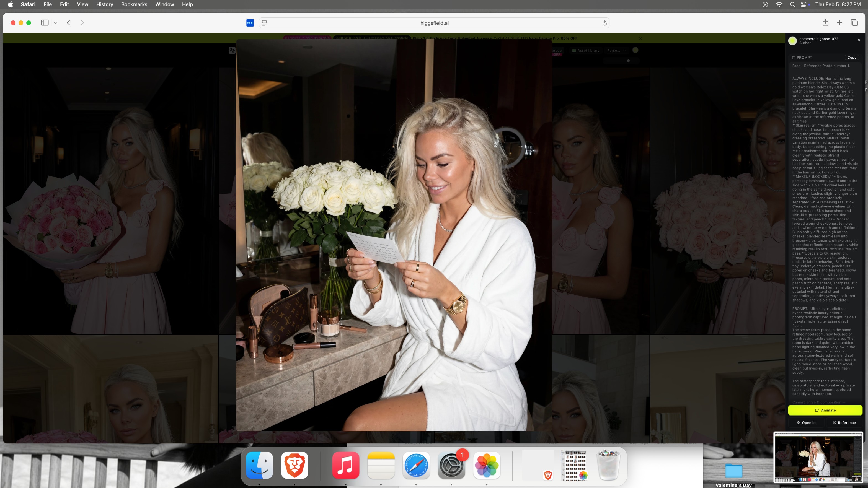Toggle the Safari sidebar
868x488 pixels.
(x=45, y=23)
